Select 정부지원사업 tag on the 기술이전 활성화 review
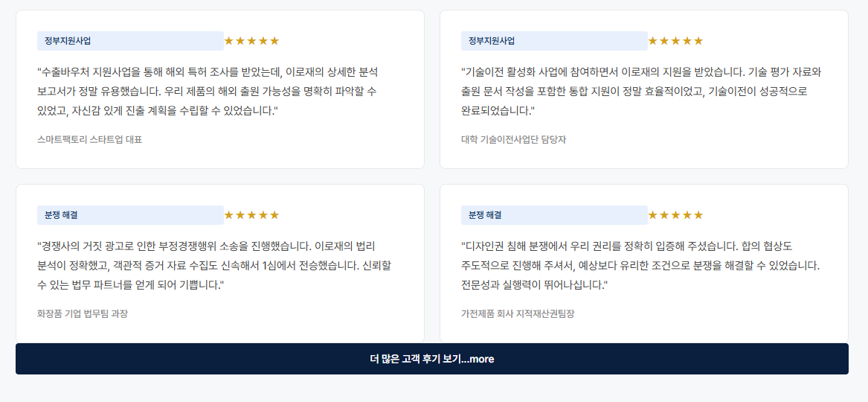The height and width of the screenshot is (402, 868). (x=554, y=41)
